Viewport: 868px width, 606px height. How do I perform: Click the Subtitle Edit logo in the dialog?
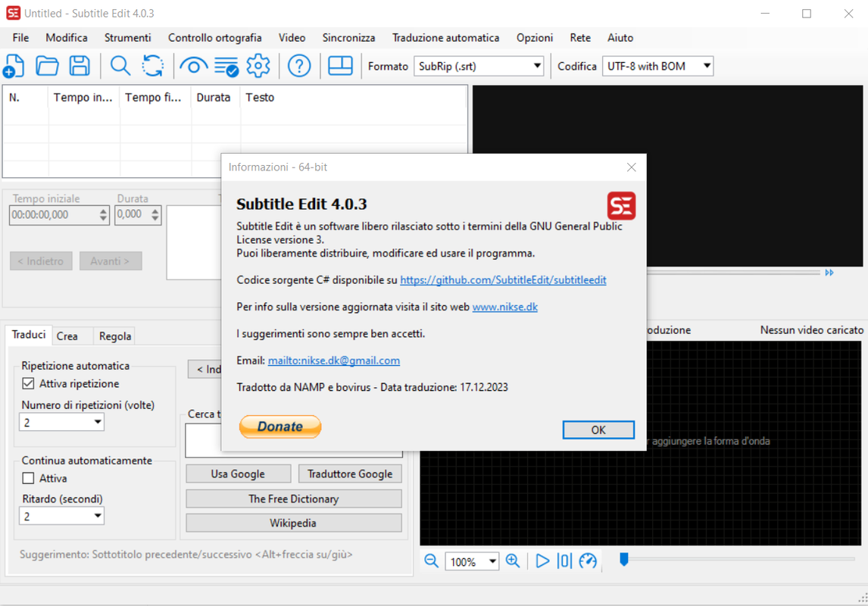(621, 206)
